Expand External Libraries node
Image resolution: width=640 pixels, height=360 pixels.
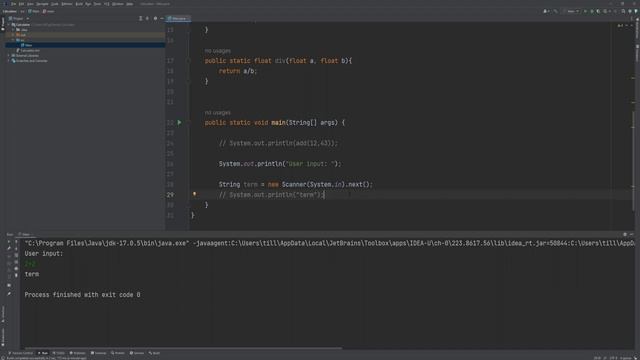click(x=9, y=56)
